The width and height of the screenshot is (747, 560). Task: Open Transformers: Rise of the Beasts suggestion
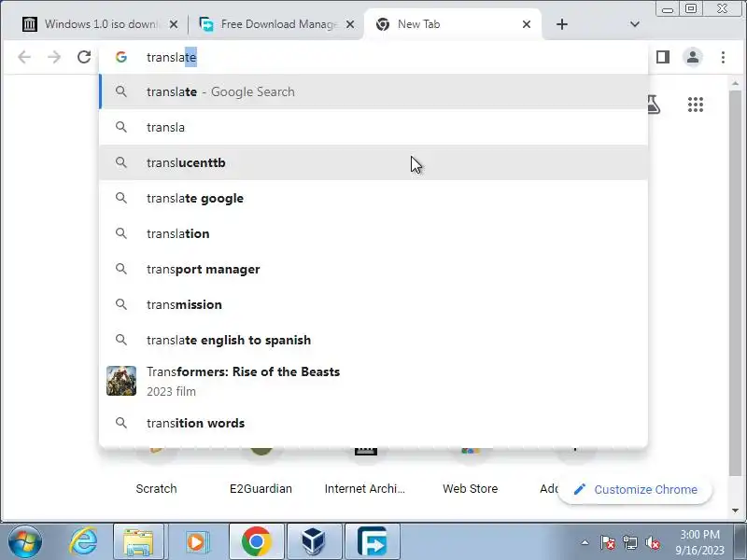(x=373, y=381)
